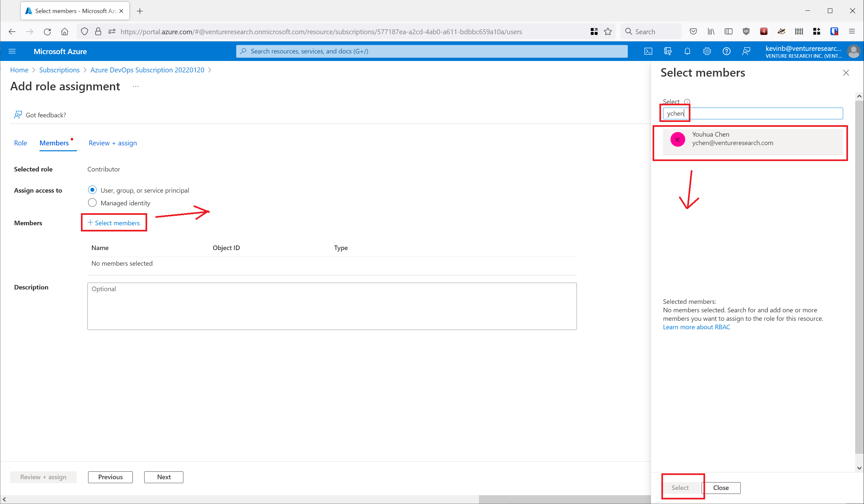The width and height of the screenshot is (864, 504).
Task: Switch to the Role tab
Action: click(x=20, y=143)
